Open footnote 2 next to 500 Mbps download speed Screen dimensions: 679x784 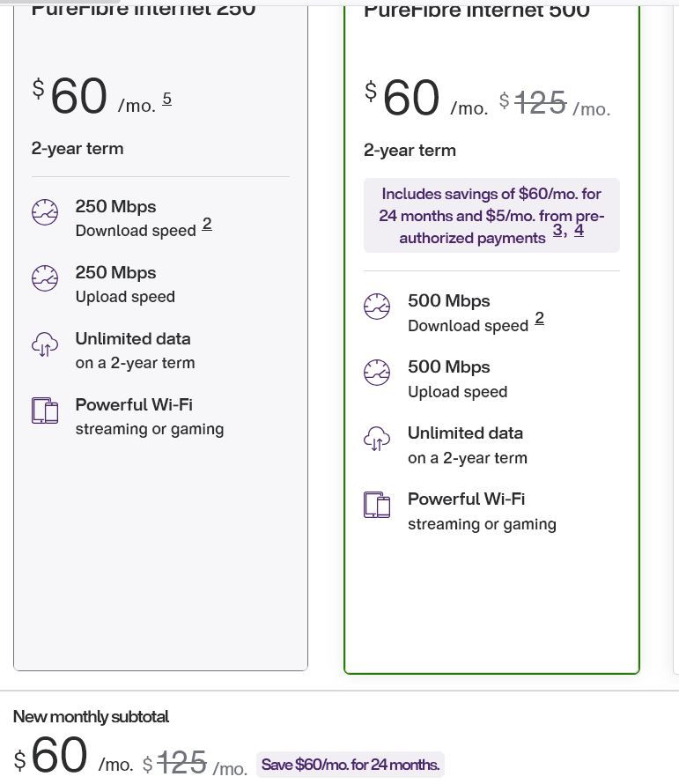tap(539, 319)
